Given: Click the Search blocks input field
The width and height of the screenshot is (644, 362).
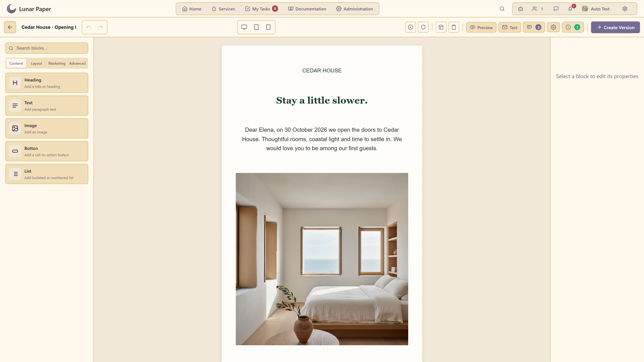Looking at the screenshot, I should tap(47, 48).
